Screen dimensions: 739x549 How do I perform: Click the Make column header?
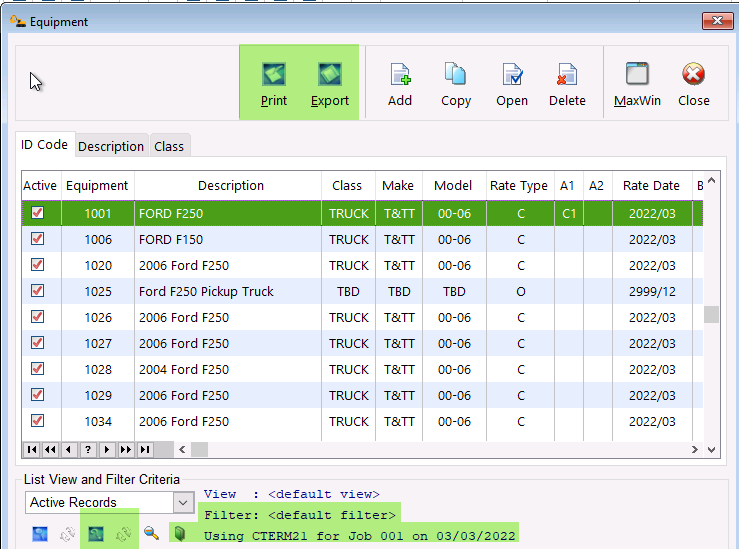pyautogui.click(x=398, y=186)
